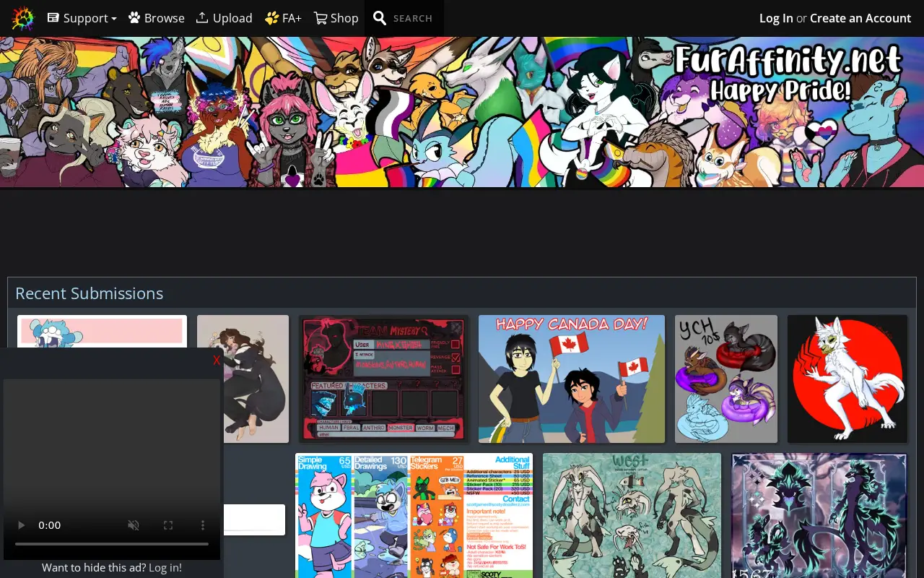Play the ad video
924x578 pixels.
(x=21, y=525)
